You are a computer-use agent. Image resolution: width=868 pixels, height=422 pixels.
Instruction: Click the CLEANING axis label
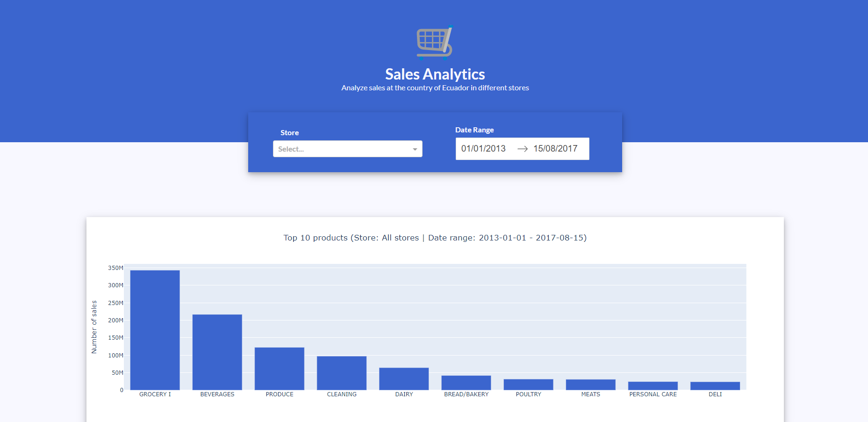point(342,394)
